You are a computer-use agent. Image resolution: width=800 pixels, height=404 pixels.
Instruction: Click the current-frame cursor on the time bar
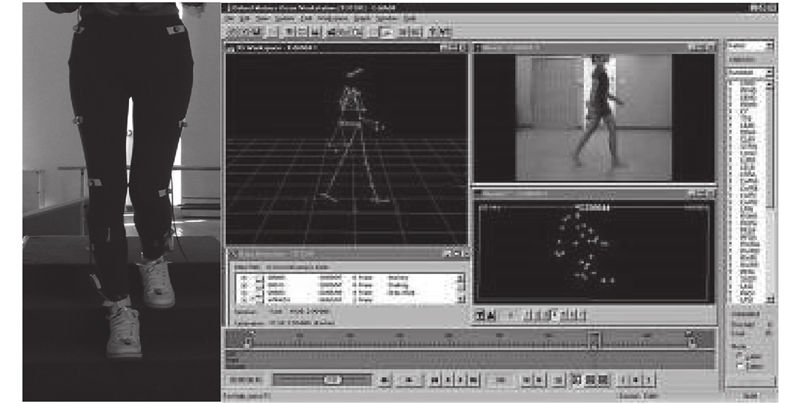click(593, 339)
